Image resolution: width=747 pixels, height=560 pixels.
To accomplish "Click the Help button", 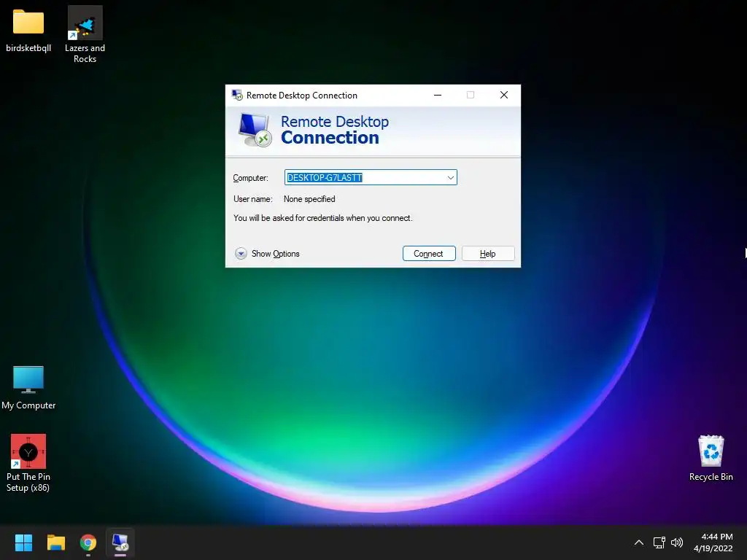I will (488, 253).
